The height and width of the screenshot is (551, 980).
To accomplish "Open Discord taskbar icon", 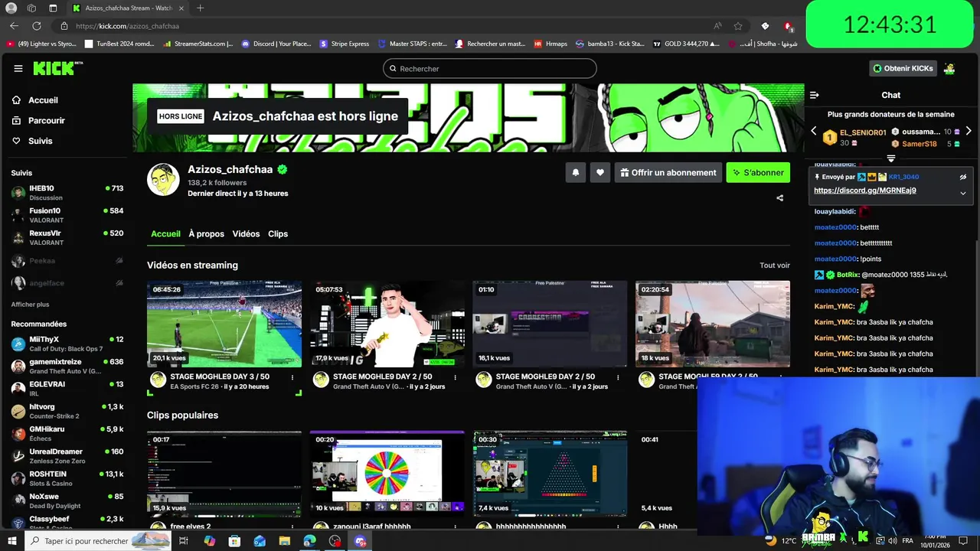I will pyautogui.click(x=360, y=541).
